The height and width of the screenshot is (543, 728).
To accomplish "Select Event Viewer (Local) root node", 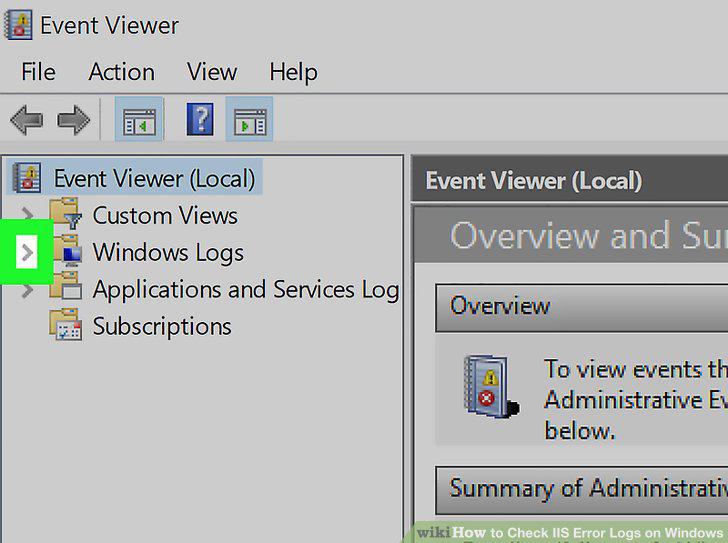I will pos(154,178).
